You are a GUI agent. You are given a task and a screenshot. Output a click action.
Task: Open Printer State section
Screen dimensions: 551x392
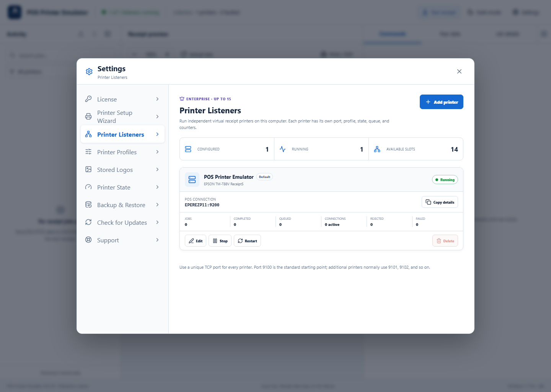[122, 187]
